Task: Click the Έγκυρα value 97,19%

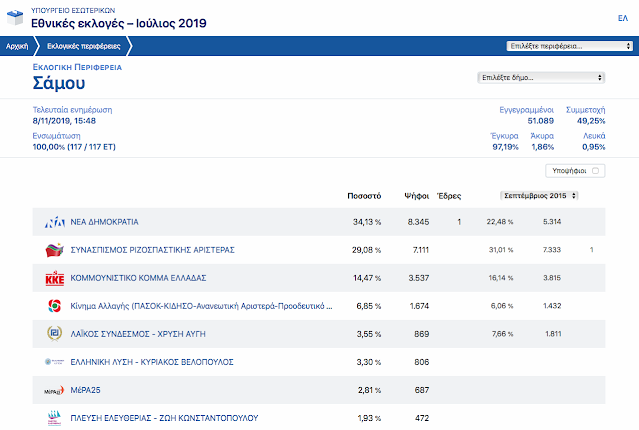Action: coord(505,147)
